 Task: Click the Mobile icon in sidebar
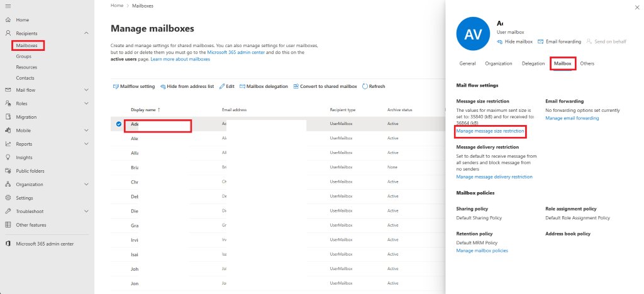pyautogui.click(x=8, y=131)
